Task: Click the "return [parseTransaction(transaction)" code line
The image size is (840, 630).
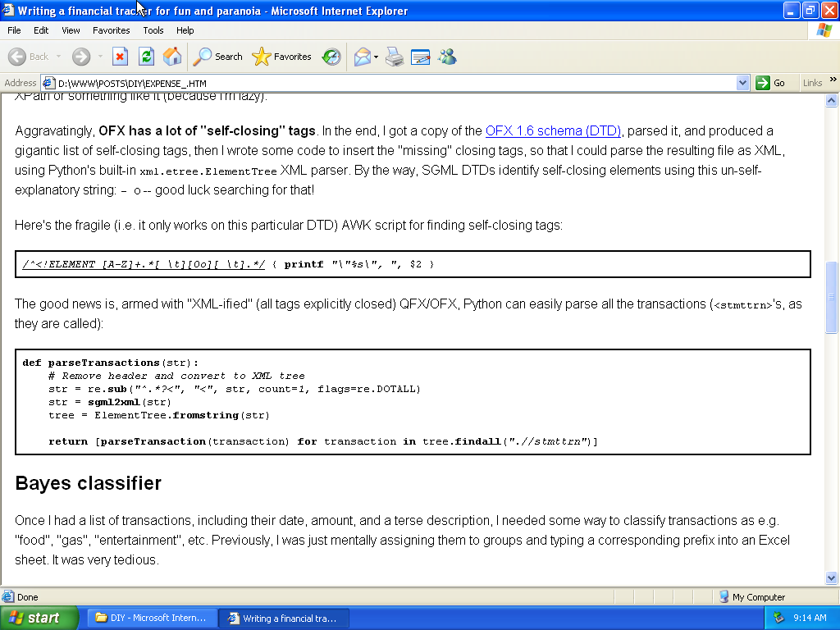Action: [323, 441]
